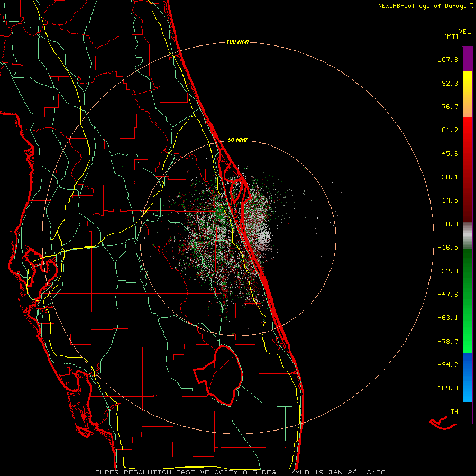Select the -47.6 legend value
This screenshot has height=476, width=476.
[x=448, y=295]
